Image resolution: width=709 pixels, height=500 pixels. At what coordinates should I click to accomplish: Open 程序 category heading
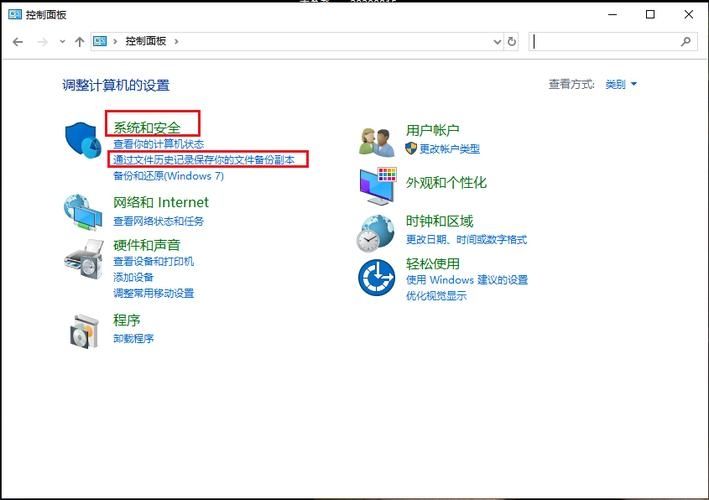pos(127,320)
